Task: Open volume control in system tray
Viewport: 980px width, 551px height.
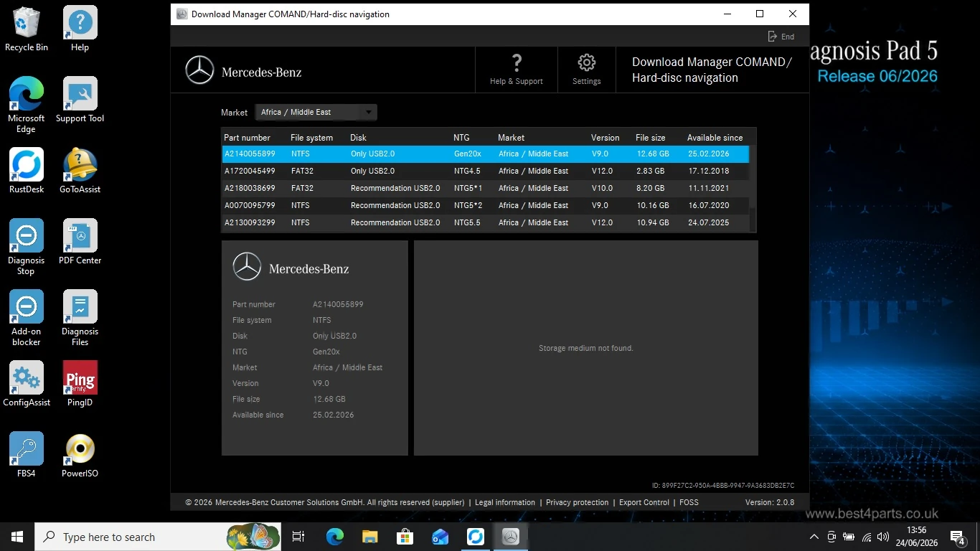Action: [883, 537]
